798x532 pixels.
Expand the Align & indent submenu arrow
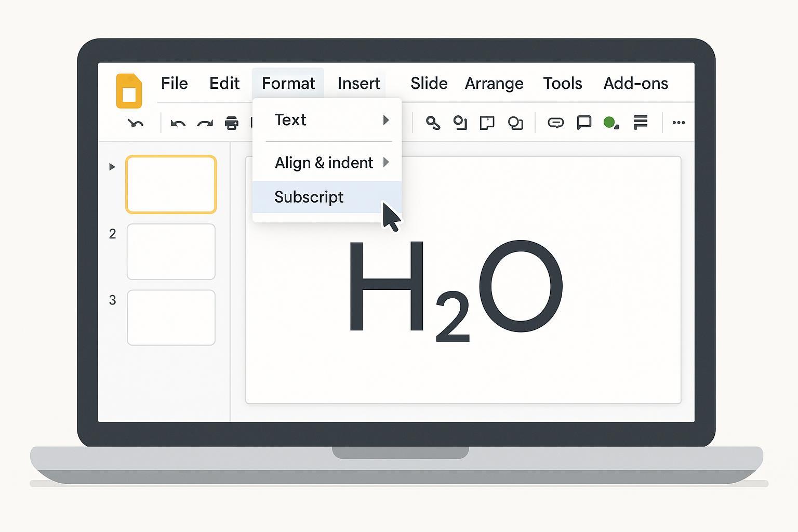385,162
